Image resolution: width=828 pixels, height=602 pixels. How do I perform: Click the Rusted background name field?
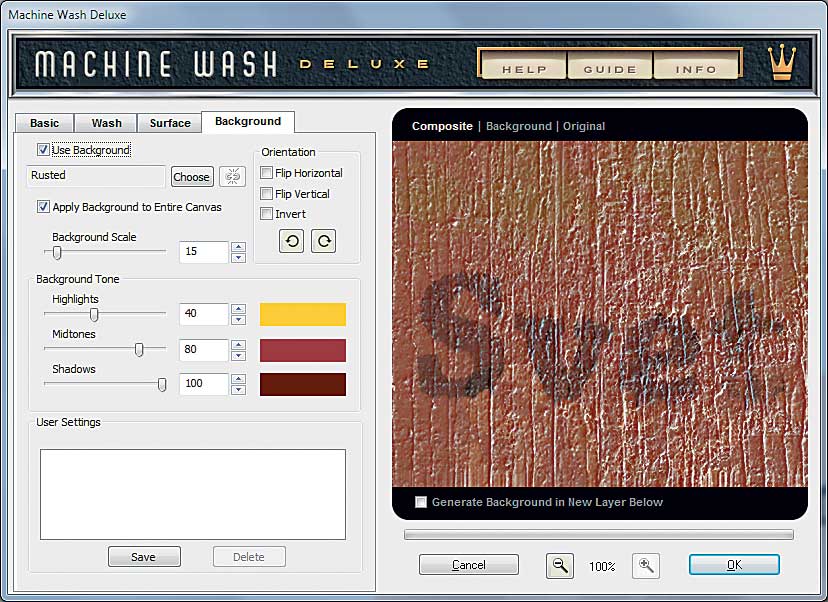coord(96,176)
